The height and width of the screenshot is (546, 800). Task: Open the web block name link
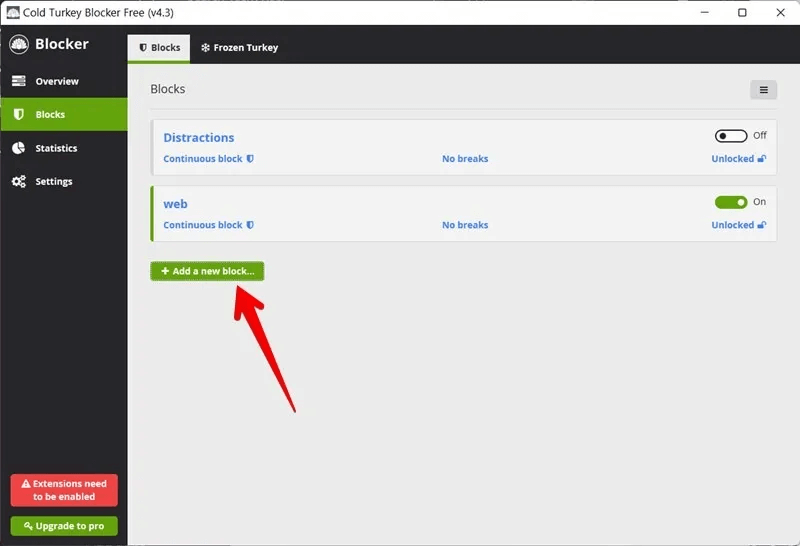[x=176, y=204]
